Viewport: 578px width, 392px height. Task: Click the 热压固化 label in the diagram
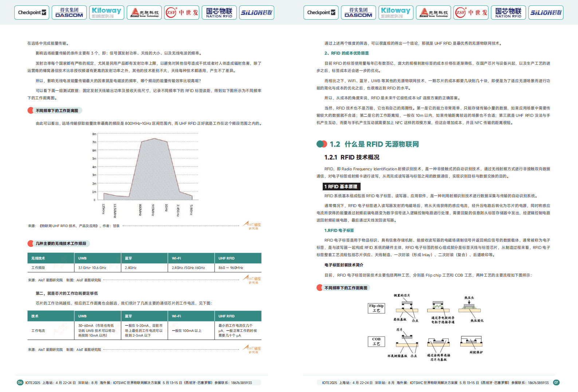[x=477, y=321]
